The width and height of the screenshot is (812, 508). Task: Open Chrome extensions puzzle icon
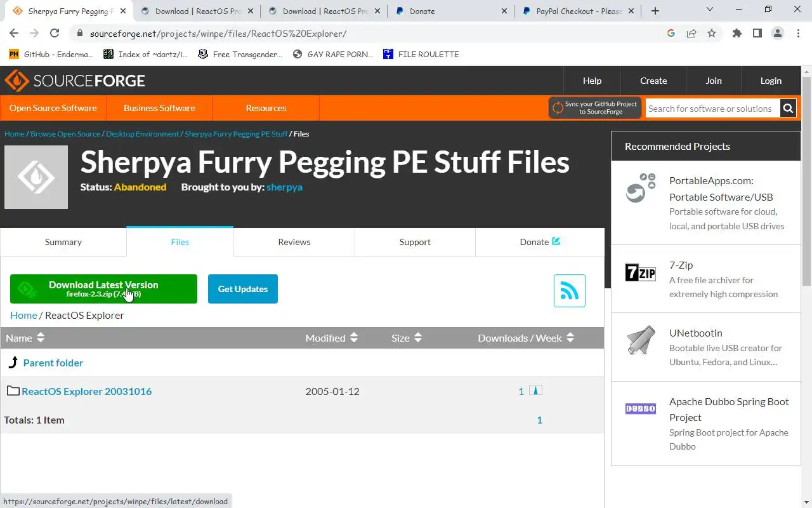pyautogui.click(x=737, y=34)
